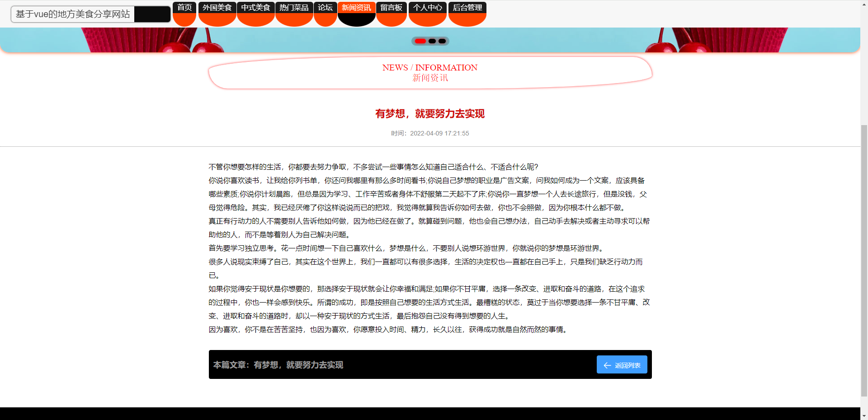Select the red active carousel indicator dot

pos(420,41)
